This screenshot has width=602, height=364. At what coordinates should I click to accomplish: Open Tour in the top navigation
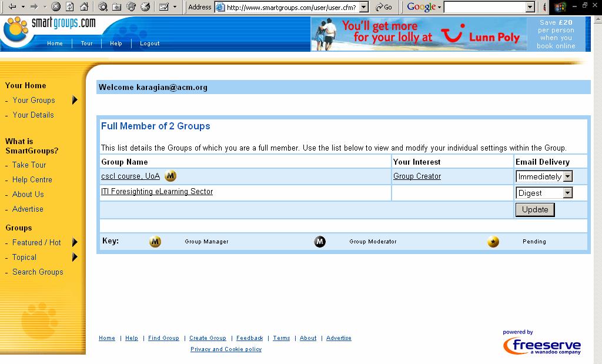[x=87, y=44]
